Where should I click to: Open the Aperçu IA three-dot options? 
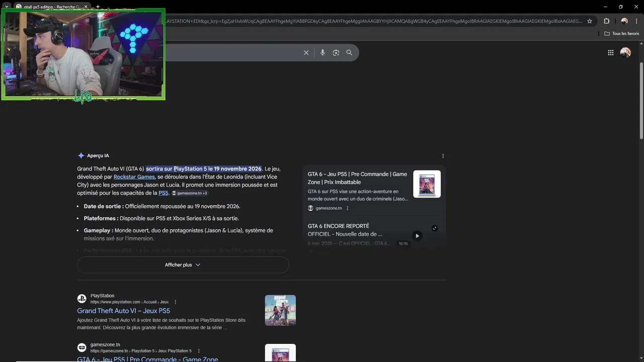click(x=443, y=156)
